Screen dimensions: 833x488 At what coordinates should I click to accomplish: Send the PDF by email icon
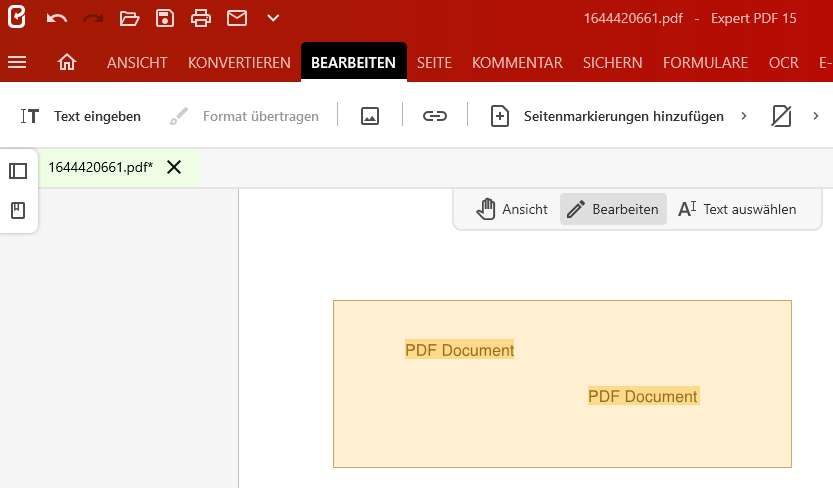[237, 18]
